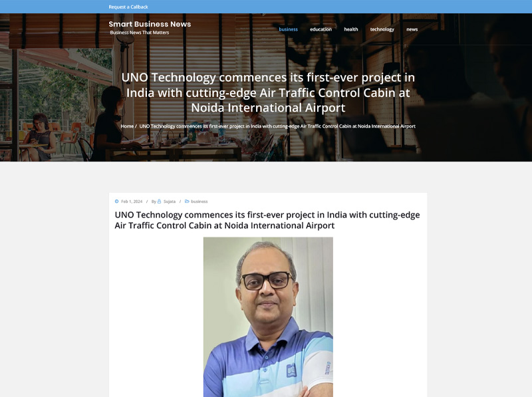Viewport: 532px width, 397px height.
Task: Open the business navigation menu item
Action: [288, 29]
